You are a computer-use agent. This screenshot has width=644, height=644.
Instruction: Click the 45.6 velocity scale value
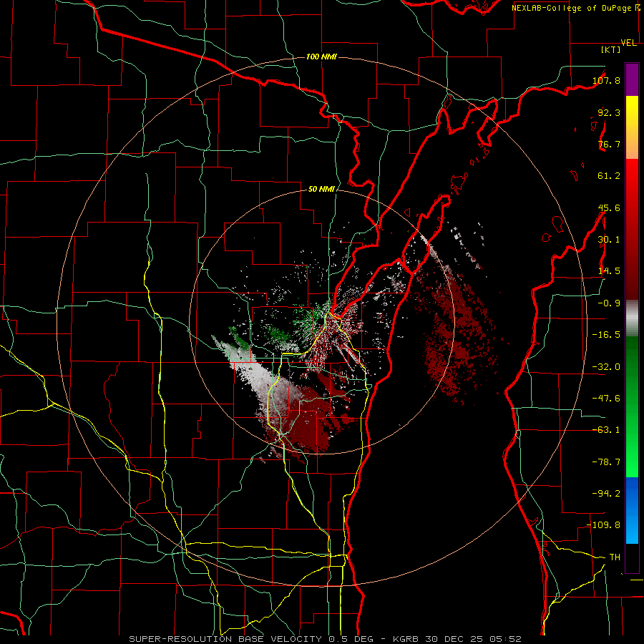tap(609, 208)
